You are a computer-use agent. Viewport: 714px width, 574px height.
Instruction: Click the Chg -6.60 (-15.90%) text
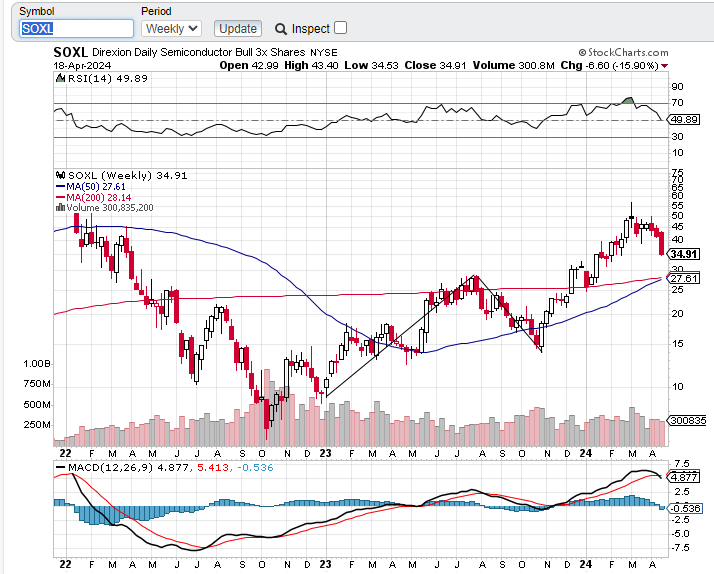click(x=610, y=66)
